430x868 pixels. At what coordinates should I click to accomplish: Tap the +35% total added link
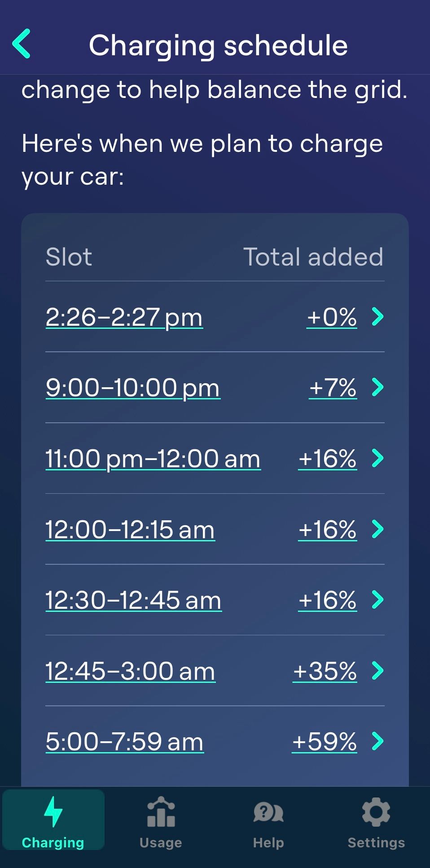click(325, 671)
